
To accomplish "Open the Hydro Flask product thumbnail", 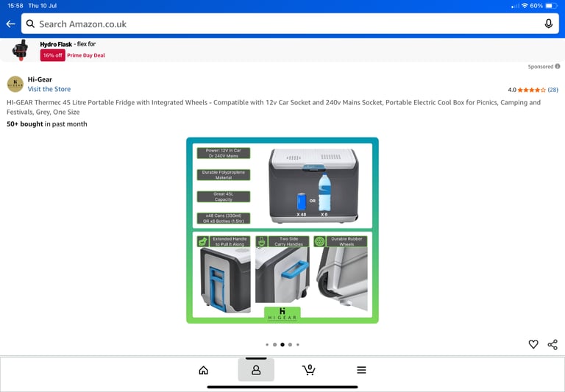I will pos(21,50).
